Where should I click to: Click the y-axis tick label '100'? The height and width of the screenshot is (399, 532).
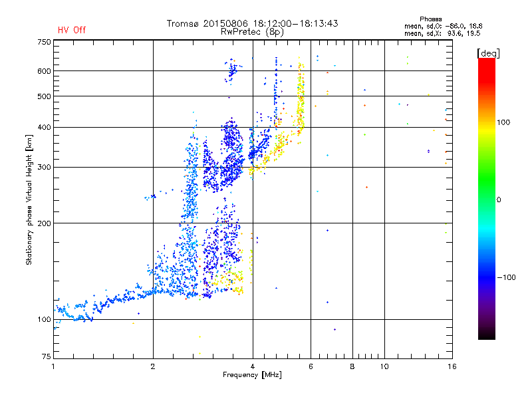point(44,320)
